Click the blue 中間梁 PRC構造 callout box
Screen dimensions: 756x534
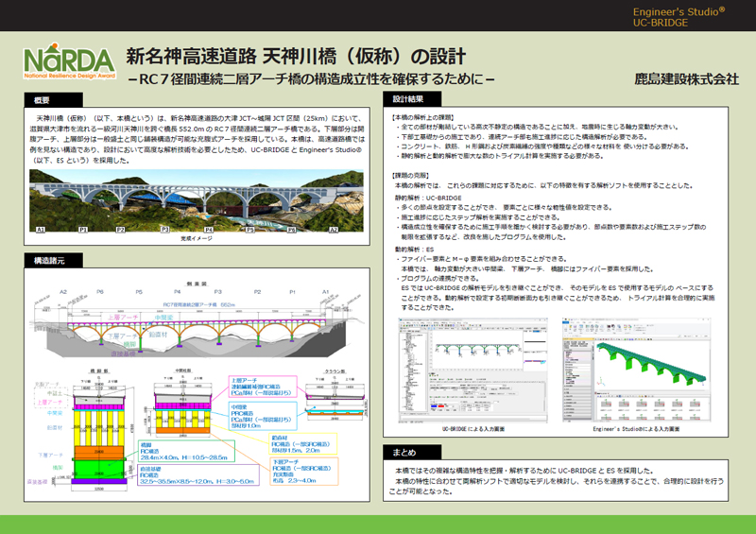point(263,416)
